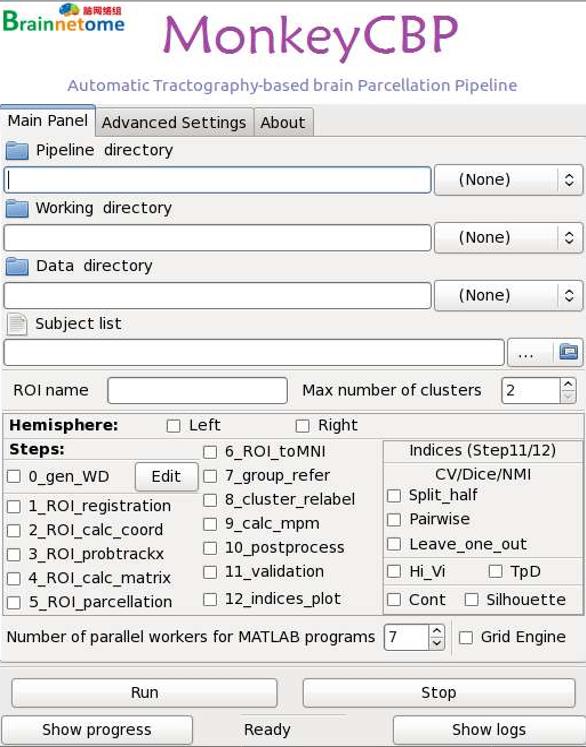Tick the TpD index checkbox
This screenshot has width=586, height=747.
(x=495, y=571)
